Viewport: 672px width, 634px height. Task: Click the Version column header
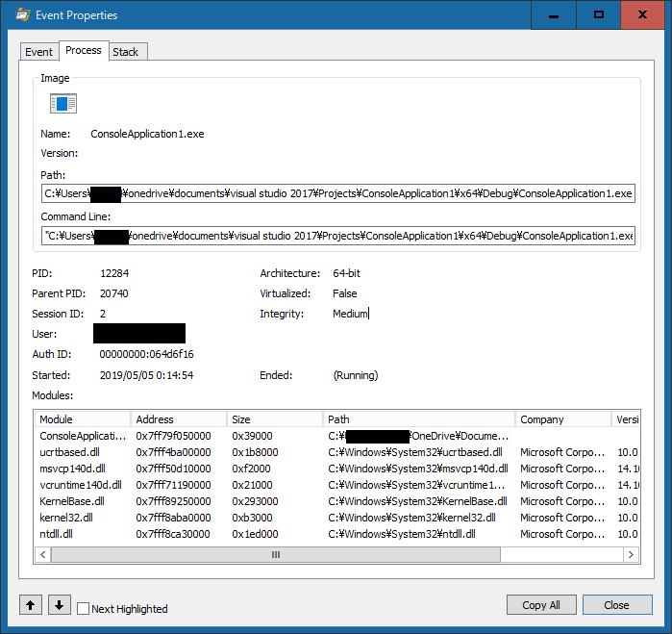(x=626, y=419)
